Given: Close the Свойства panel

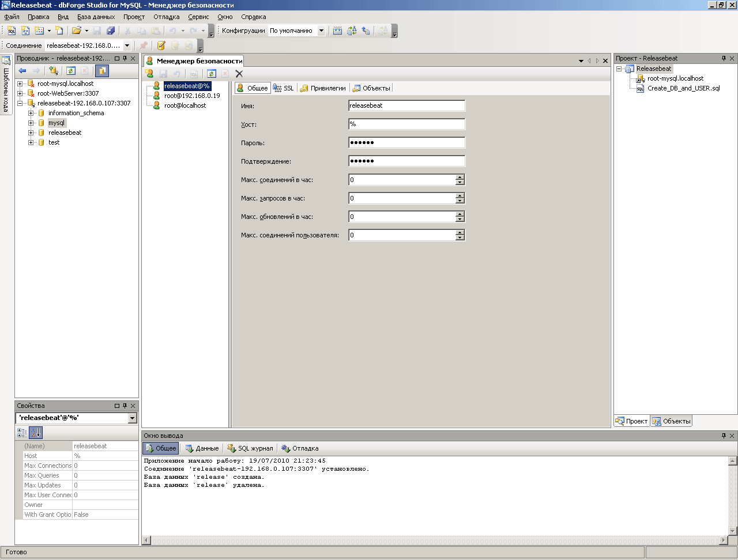Looking at the screenshot, I should pyautogui.click(x=133, y=406).
